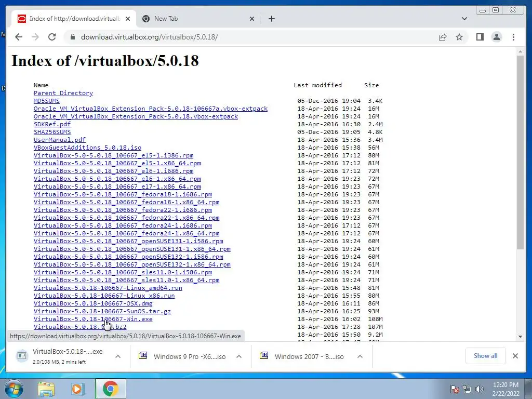Download VirtualBox Linux_amd64.run installer
This screenshot has height=399, width=532.
point(108,288)
